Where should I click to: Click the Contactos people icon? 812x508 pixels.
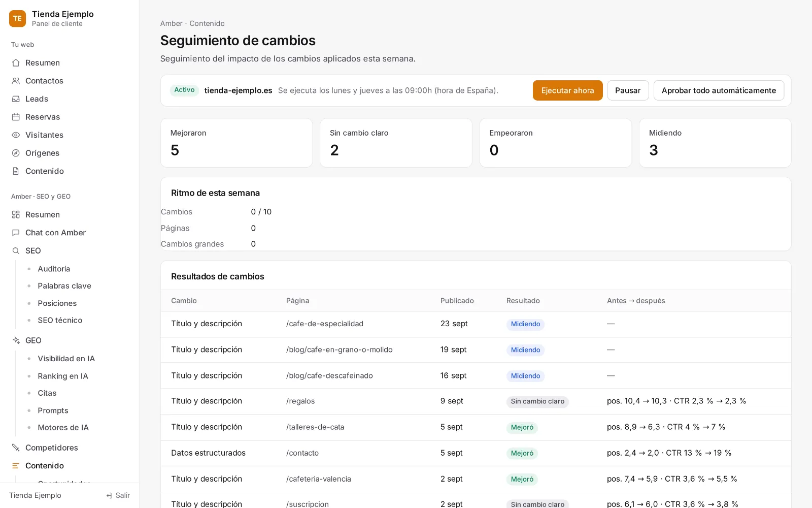click(x=16, y=81)
